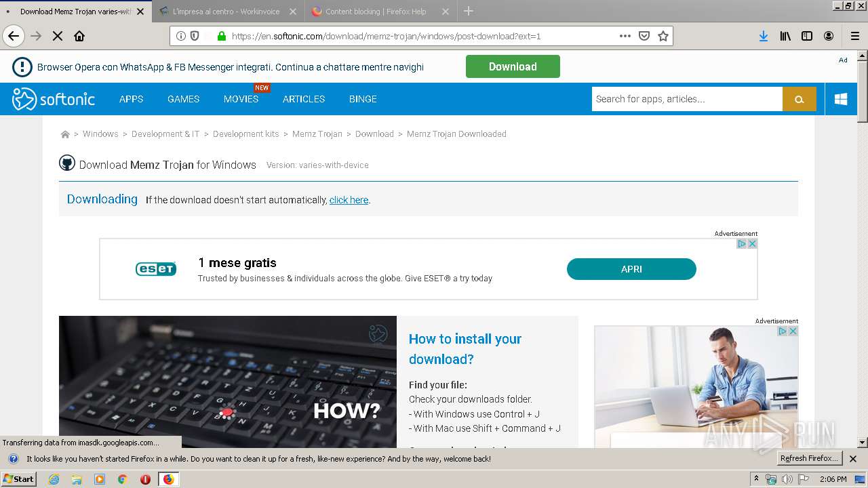Stop loading the page with X button

click(58, 36)
